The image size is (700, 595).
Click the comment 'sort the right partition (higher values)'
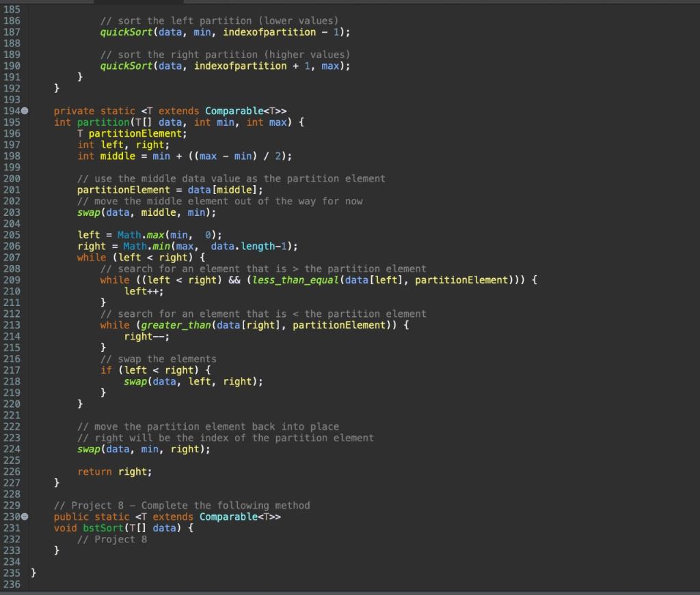pos(225,55)
